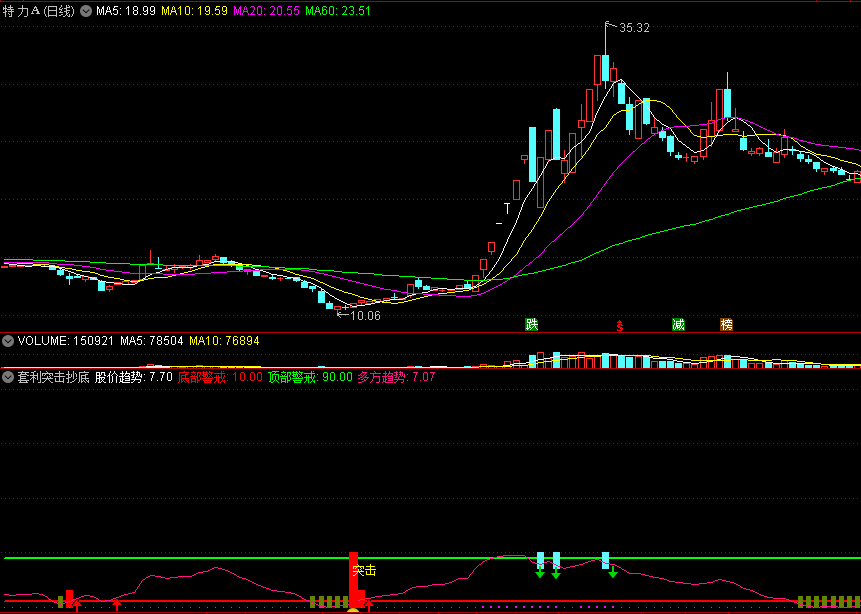
Task: Click the T mark beside rising candles
Action: (x=507, y=208)
